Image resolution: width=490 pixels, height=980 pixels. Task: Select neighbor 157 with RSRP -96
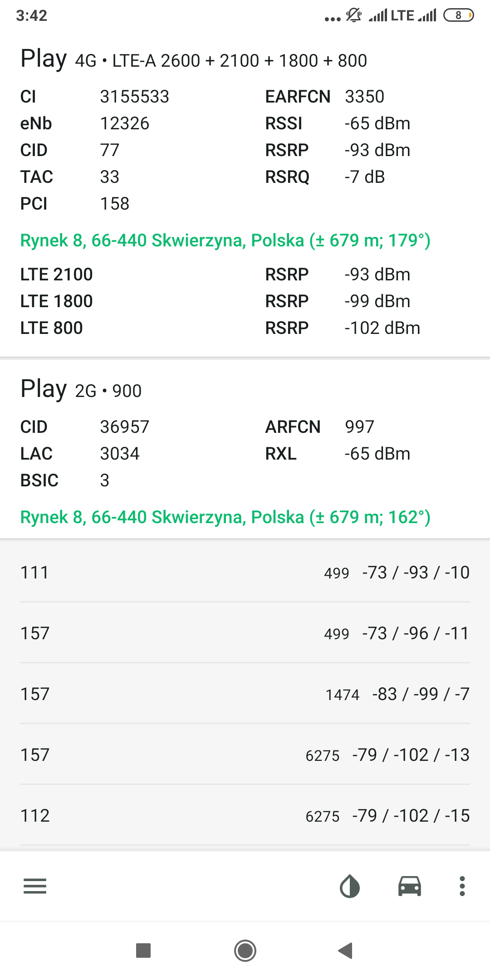[x=245, y=633]
